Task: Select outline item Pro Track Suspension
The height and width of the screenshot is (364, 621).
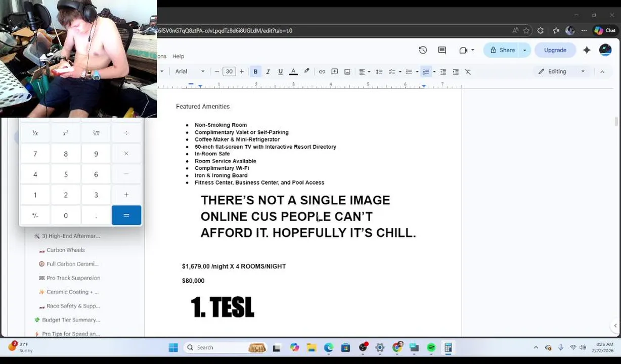Action: (73, 278)
